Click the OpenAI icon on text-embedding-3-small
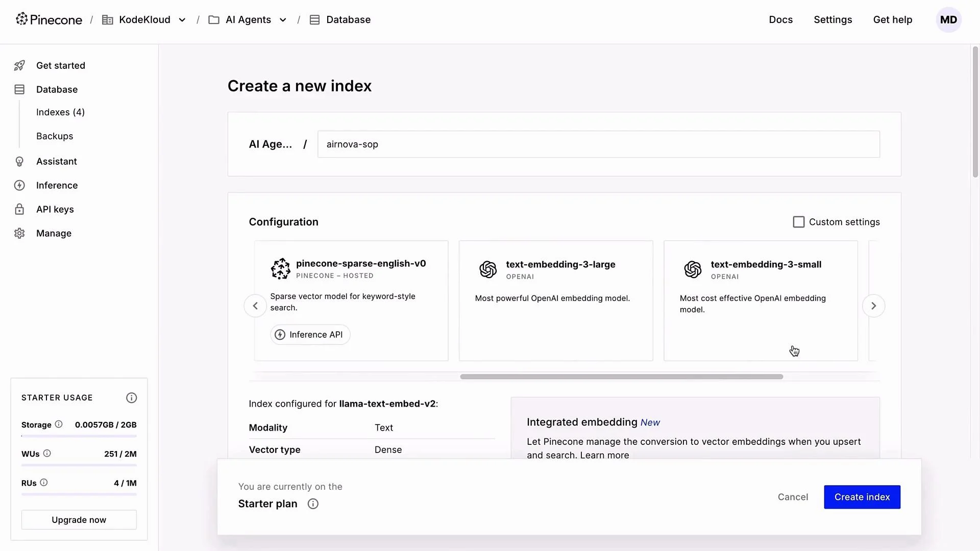The width and height of the screenshot is (980, 551). pos(693,269)
